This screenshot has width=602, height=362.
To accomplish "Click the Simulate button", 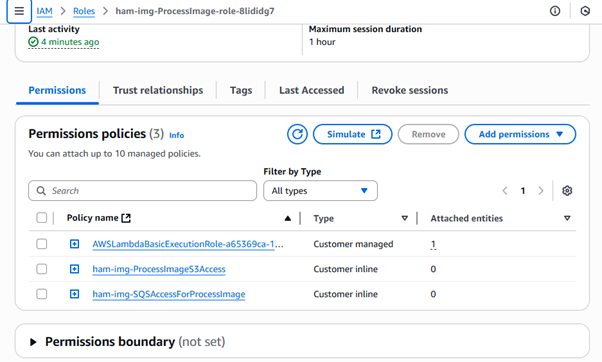I will point(352,134).
